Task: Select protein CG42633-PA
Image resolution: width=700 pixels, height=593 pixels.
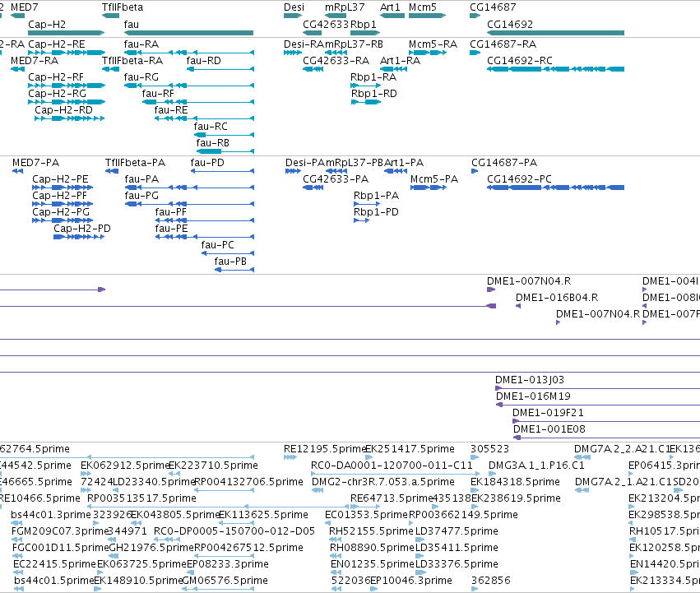Action: 336,179
